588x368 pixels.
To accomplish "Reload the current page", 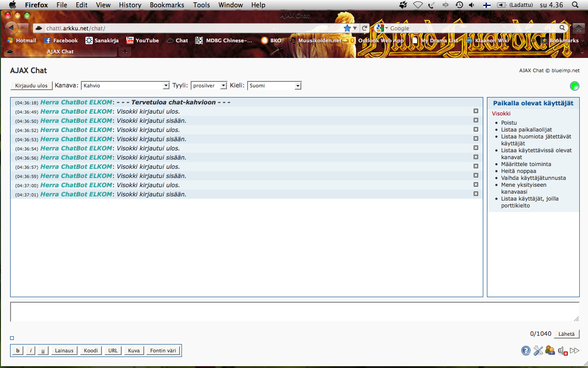I will point(365,28).
